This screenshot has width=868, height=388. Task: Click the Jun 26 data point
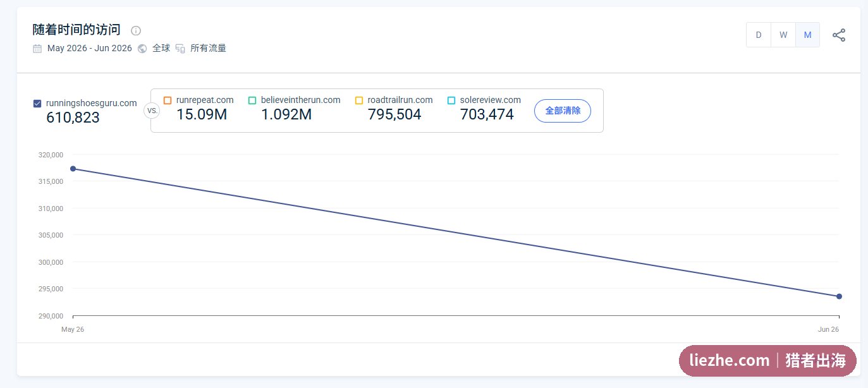pos(839,296)
